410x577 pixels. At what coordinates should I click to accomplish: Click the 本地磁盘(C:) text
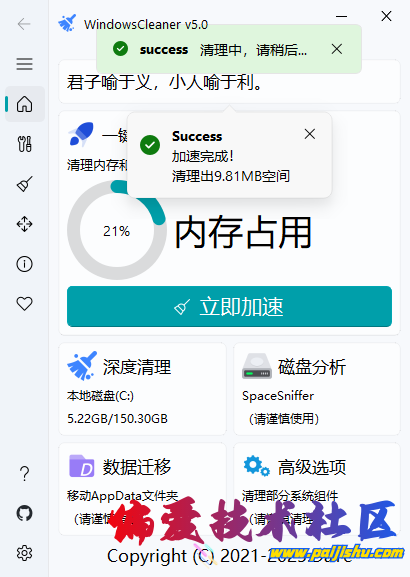pyautogui.click(x=100, y=396)
